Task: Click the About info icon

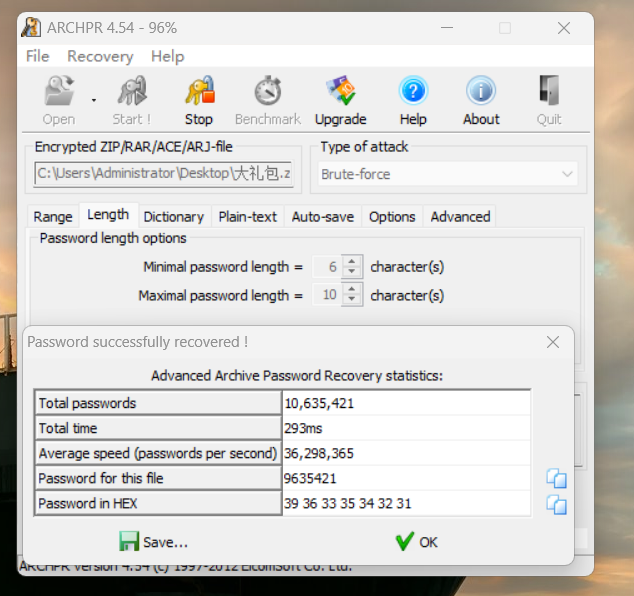Action: 481,91
